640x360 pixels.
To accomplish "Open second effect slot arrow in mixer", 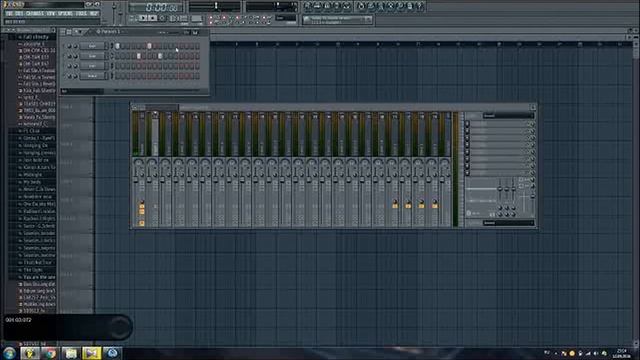I will coord(467,130).
